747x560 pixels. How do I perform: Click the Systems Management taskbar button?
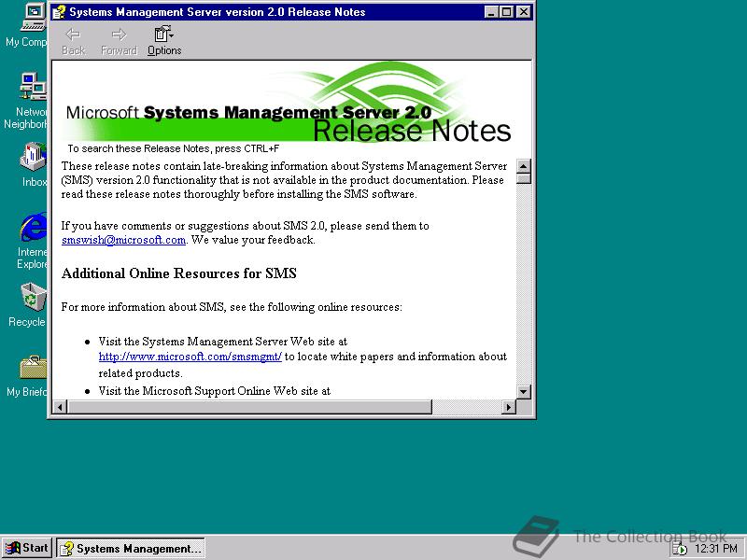pos(131,548)
